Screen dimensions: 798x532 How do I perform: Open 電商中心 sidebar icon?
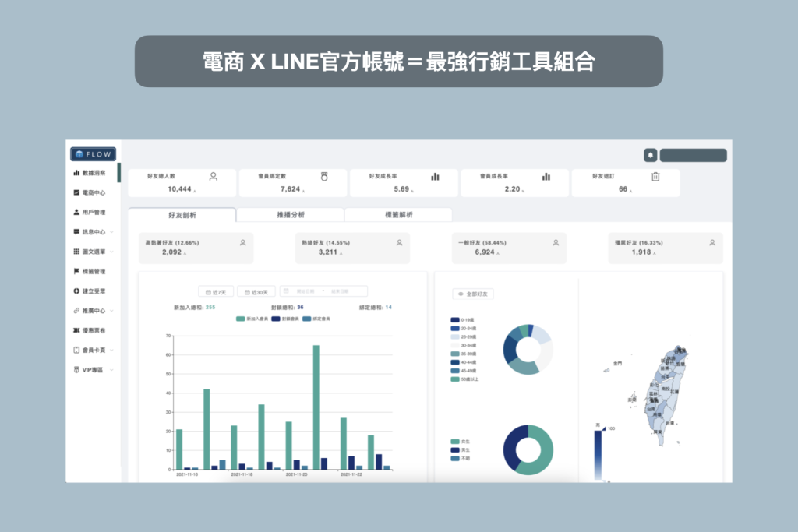coord(76,192)
